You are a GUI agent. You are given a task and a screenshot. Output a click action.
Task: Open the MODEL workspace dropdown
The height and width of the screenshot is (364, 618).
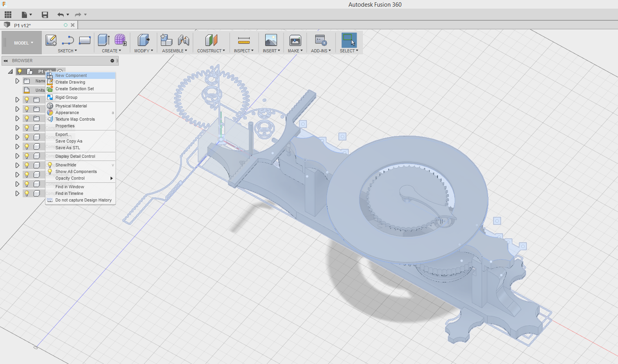tap(23, 43)
